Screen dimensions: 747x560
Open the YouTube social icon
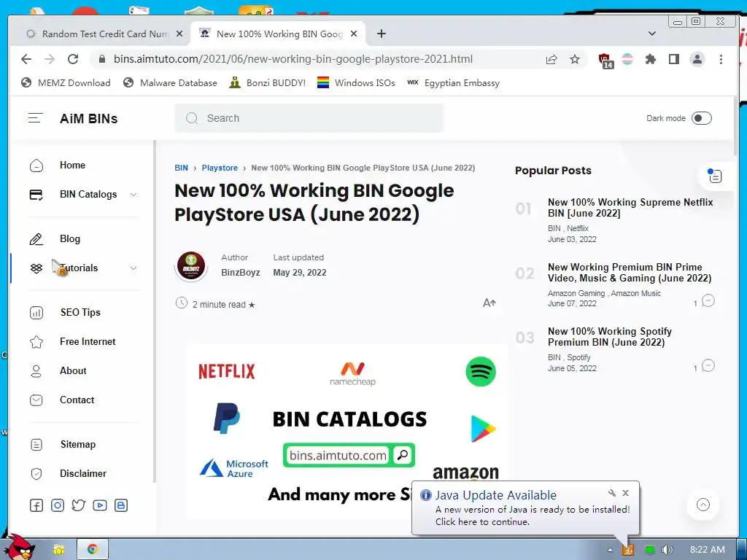(99, 505)
